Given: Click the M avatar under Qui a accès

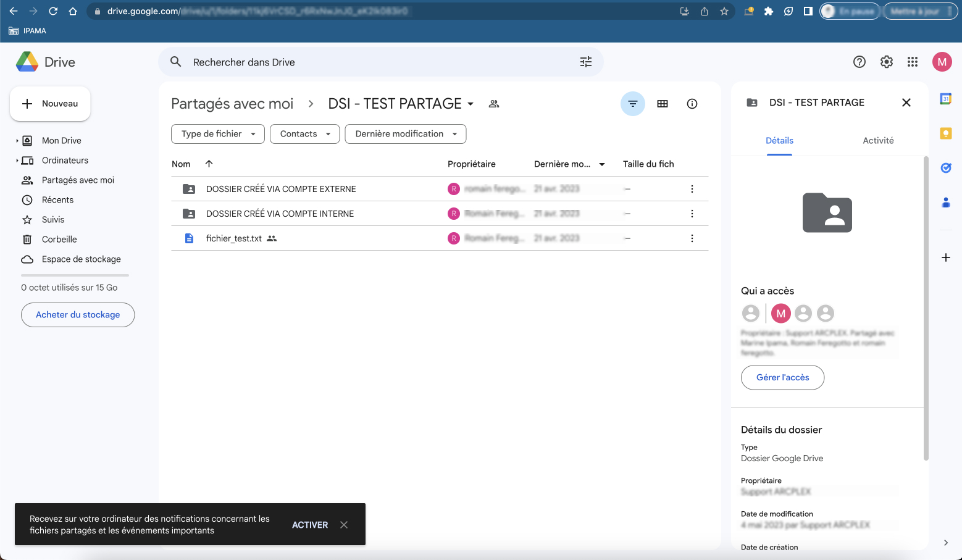Looking at the screenshot, I should coord(781,314).
